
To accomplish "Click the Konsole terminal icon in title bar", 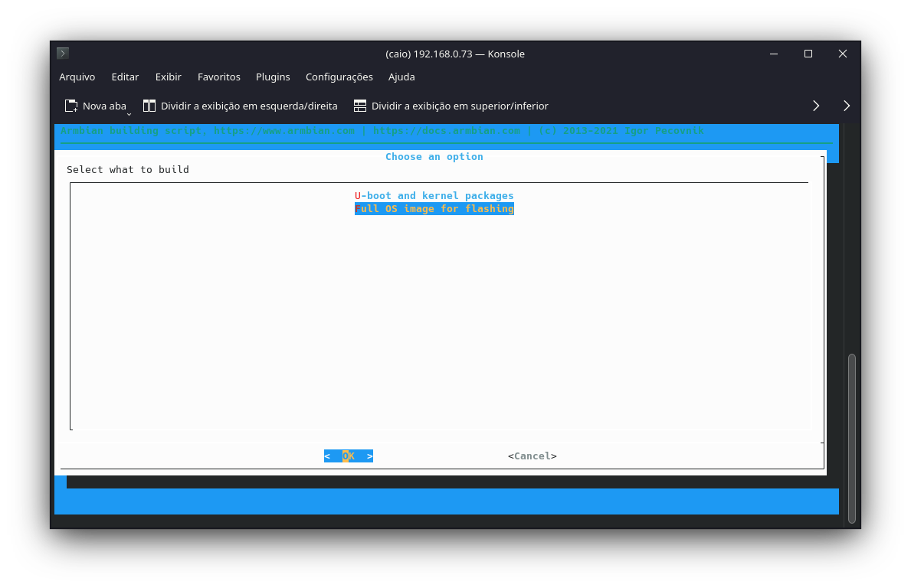I will [63, 54].
